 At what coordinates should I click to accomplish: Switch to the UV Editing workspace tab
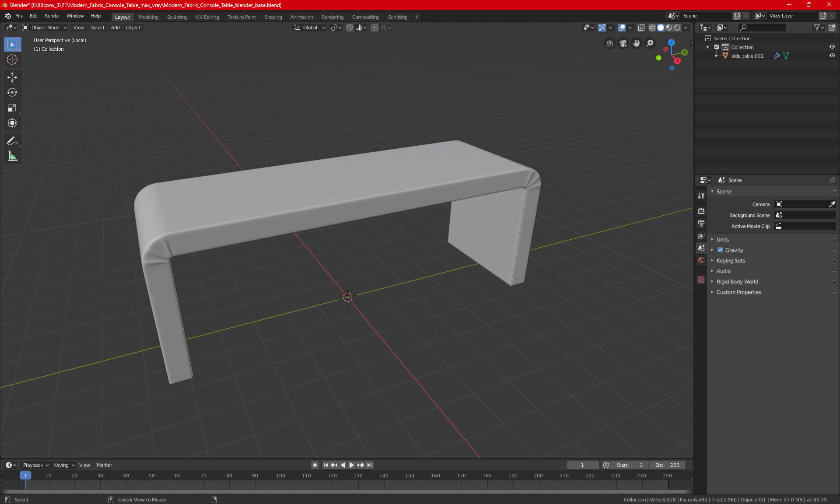207,17
